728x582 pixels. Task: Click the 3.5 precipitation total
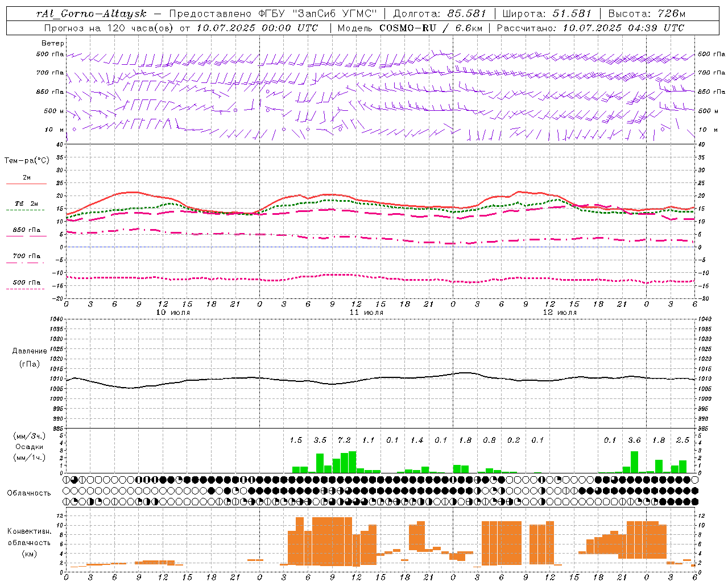[x=320, y=440]
